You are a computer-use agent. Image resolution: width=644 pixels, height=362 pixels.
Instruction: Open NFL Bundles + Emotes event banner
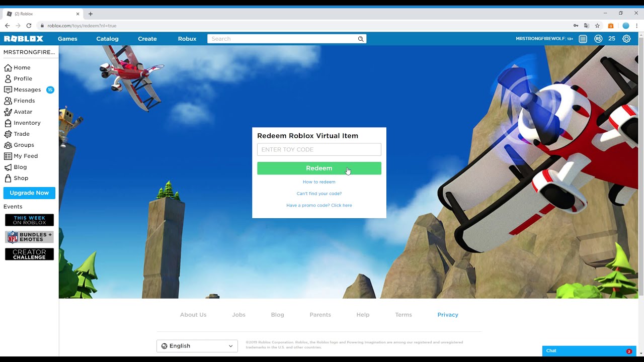tap(29, 237)
